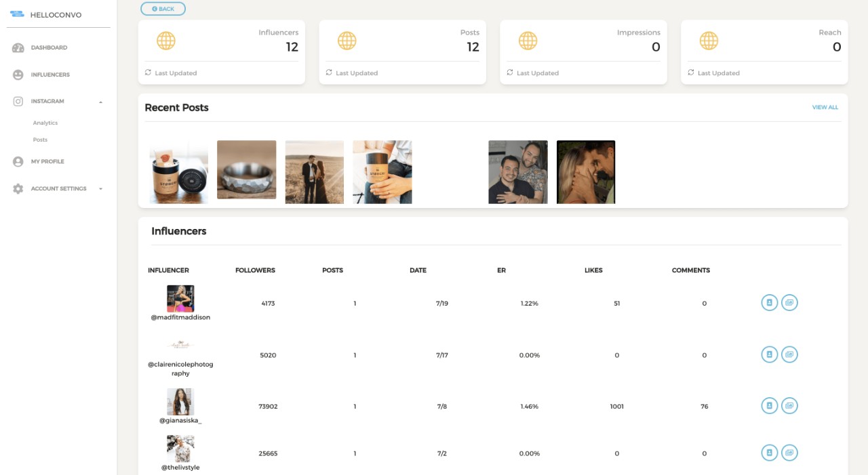868x475 pixels.
Task: Select the My Profile avatar icon
Action: [x=17, y=161]
